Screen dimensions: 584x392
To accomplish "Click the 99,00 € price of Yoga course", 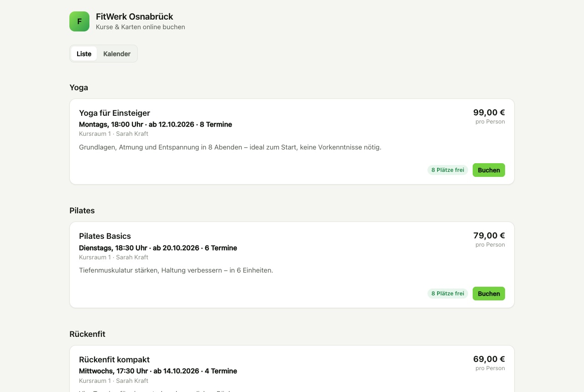I will click(489, 113).
